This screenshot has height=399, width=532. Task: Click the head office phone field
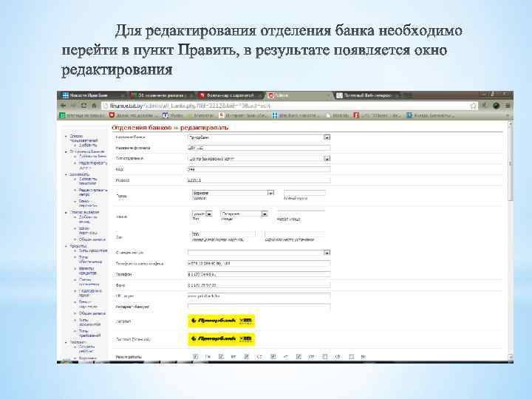click(259, 263)
